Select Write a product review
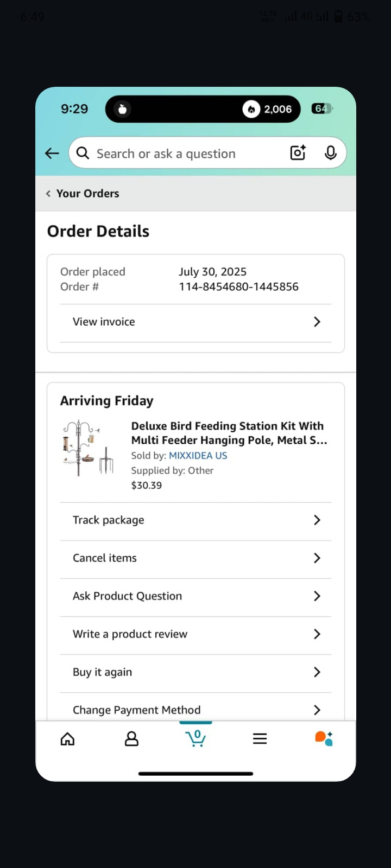Screen dimensions: 391x868 pyautogui.click(x=195, y=634)
